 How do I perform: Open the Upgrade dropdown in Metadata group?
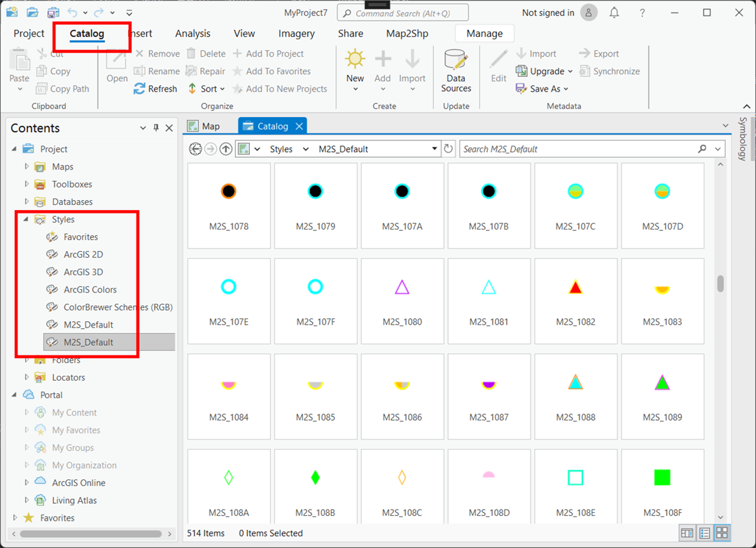[545, 71]
